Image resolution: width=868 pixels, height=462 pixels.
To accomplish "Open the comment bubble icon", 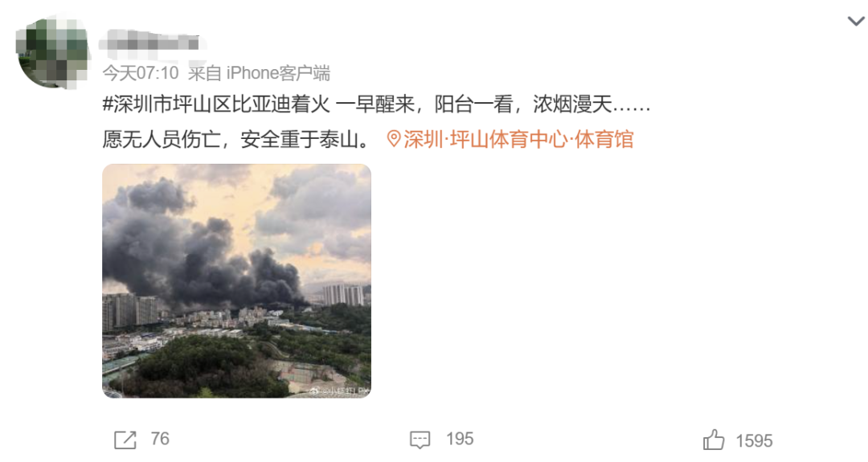I will click(420, 440).
